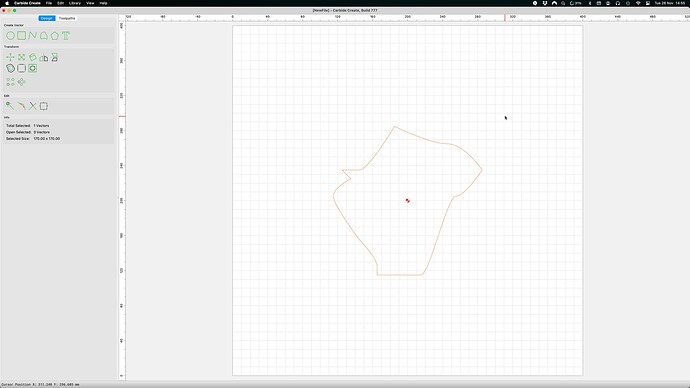Pick the Polyline drawing tool
This screenshot has width=690, height=388.
point(33,36)
